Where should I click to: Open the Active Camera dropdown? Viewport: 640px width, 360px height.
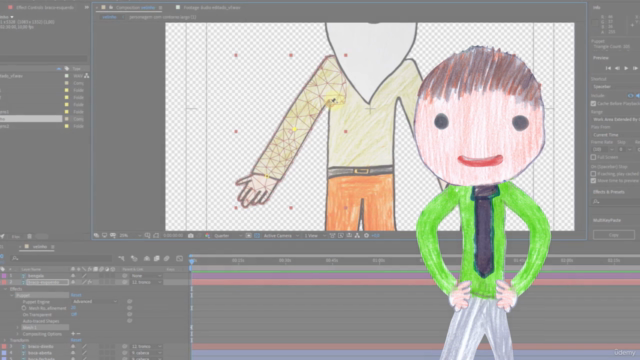(281, 236)
